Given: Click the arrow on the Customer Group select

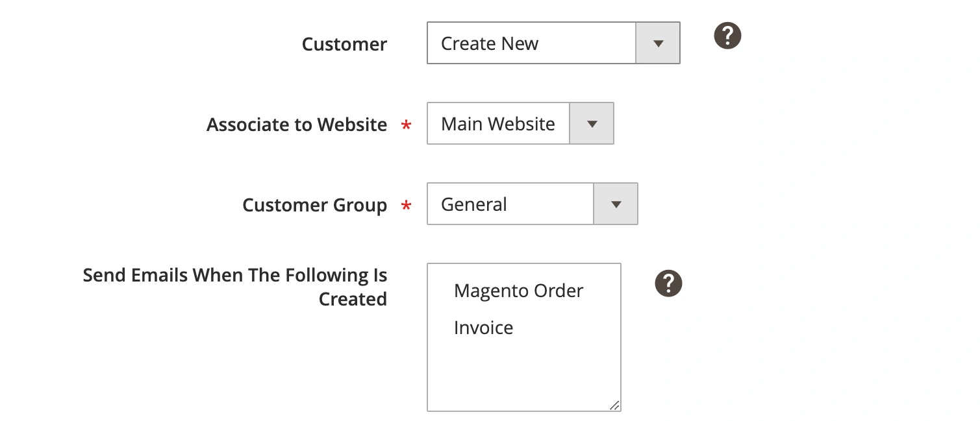Looking at the screenshot, I should 615,204.
